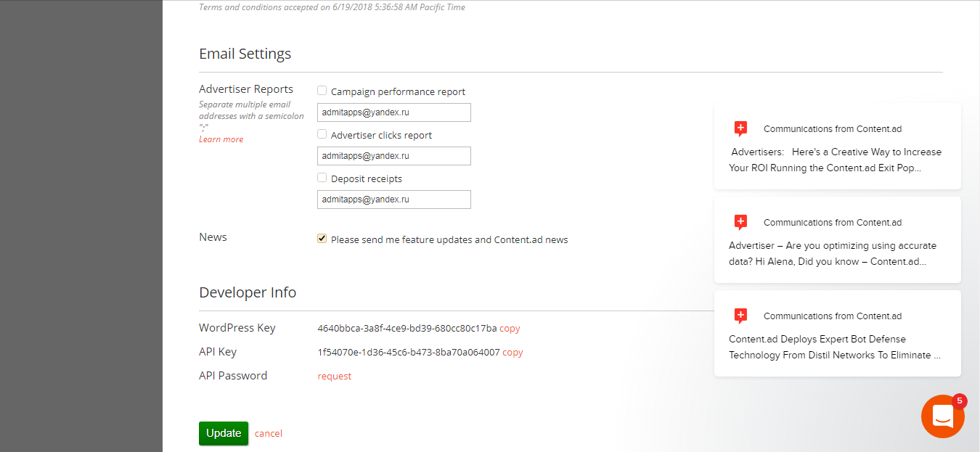
Task: Enable Deposit receipts checkbox
Action: click(322, 178)
